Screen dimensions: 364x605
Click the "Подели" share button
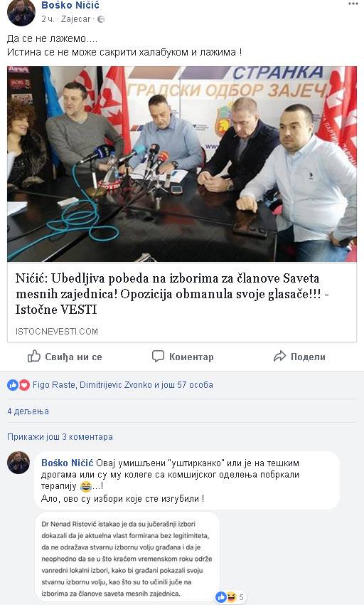pyautogui.click(x=299, y=357)
